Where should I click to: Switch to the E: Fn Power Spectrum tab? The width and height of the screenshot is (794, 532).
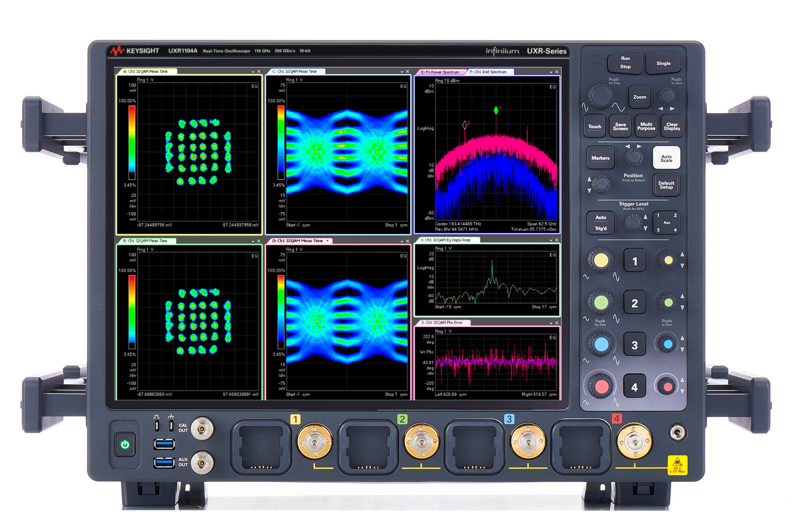pyautogui.click(x=440, y=72)
